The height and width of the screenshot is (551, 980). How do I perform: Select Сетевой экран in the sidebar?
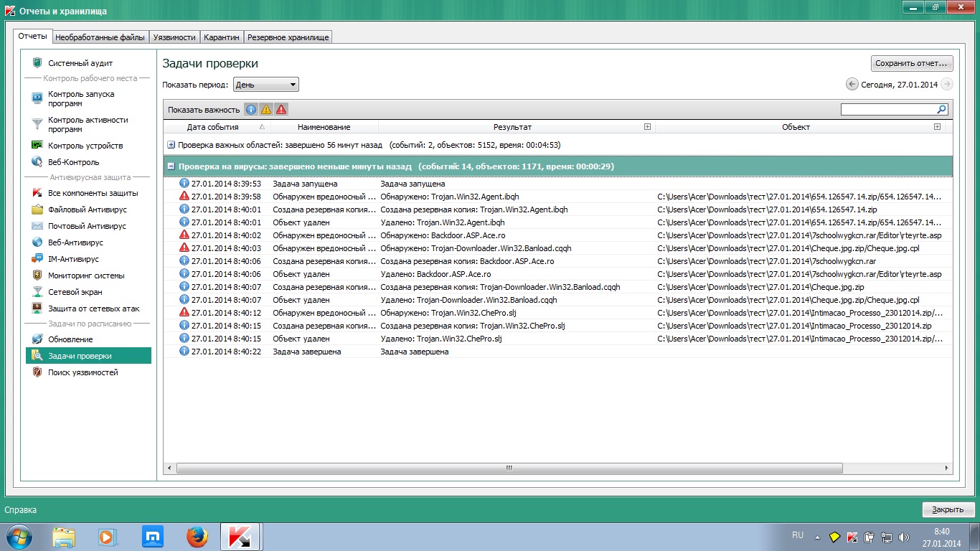click(x=75, y=292)
